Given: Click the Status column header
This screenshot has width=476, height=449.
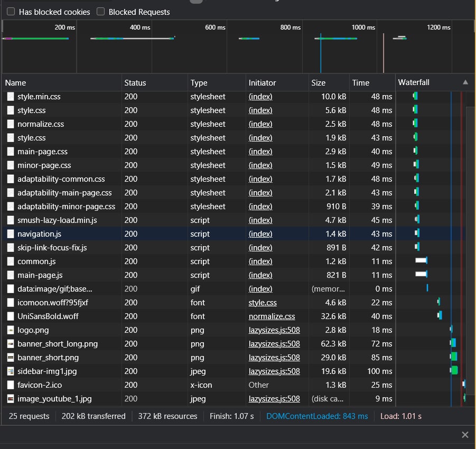Looking at the screenshot, I should click(x=135, y=83).
